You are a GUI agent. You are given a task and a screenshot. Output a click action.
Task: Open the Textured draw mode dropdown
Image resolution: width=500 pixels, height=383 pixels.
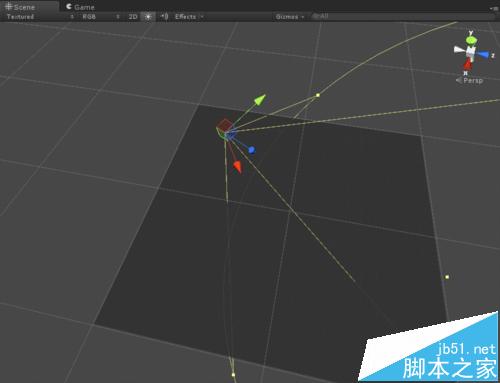point(39,16)
